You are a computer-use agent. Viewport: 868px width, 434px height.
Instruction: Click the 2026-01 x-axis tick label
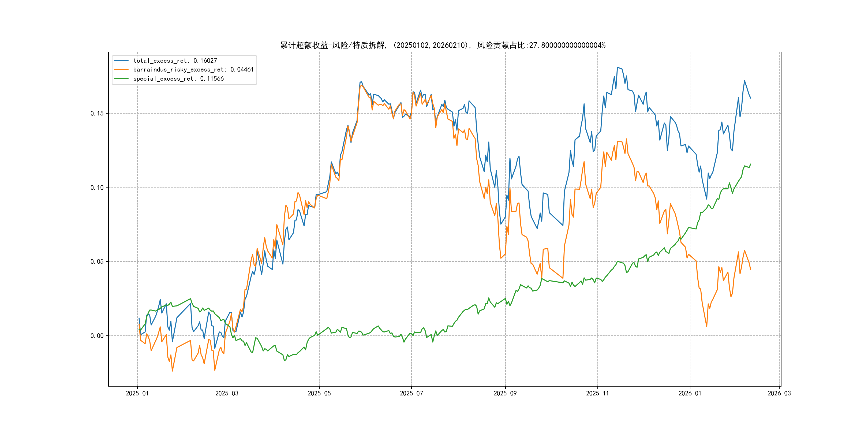[x=690, y=393]
